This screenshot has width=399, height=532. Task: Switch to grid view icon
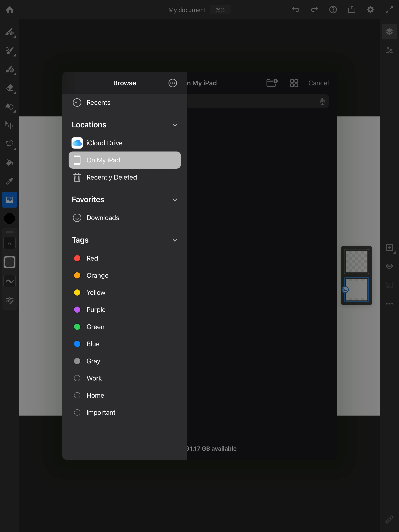pyautogui.click(x=294, y=83)
